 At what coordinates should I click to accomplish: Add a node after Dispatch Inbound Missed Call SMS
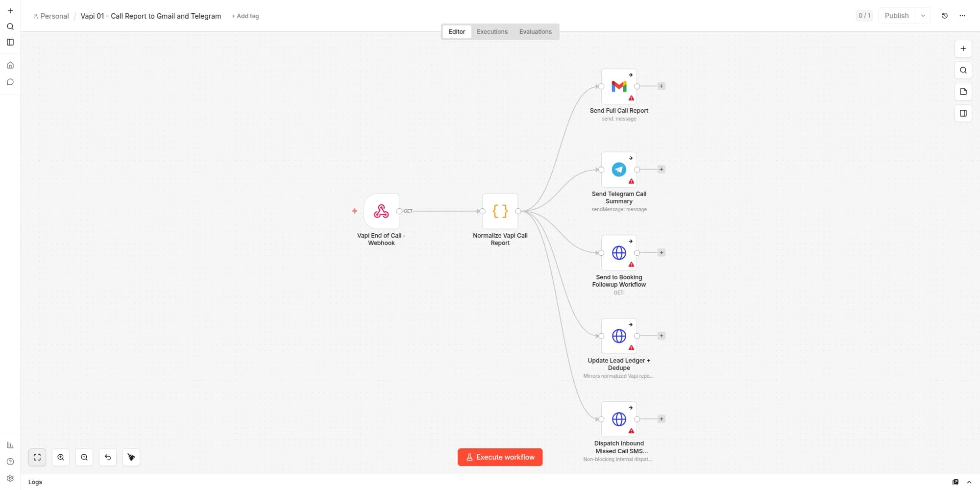(x=661, y=419)
